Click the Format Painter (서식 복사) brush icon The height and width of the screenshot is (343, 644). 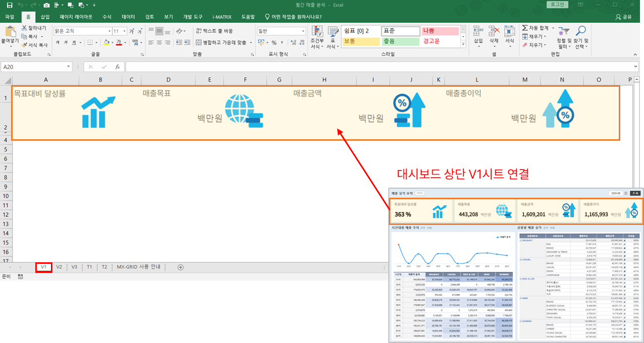(24, 45)
